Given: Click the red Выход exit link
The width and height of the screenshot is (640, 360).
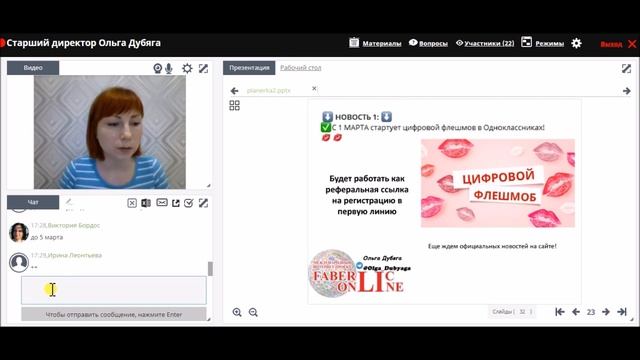Looking at the screenshot, I should pyautogui.click(x=611, y=44).
